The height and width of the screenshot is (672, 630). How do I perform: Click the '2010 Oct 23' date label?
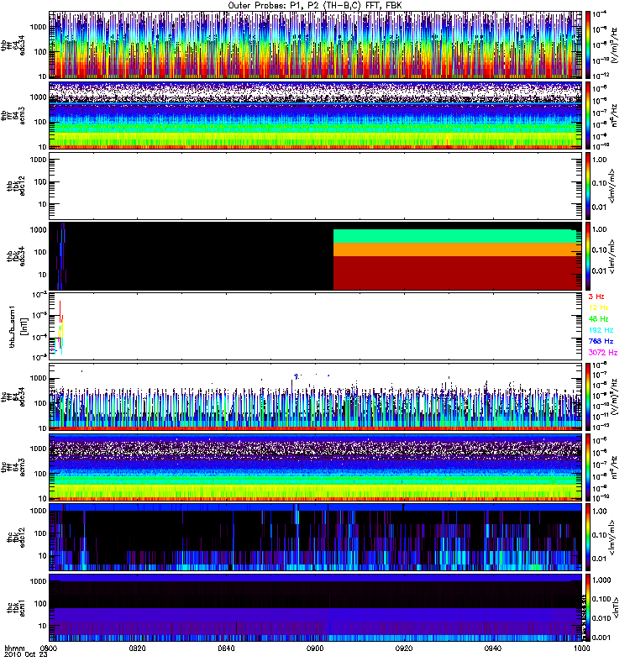click(25, 655)
